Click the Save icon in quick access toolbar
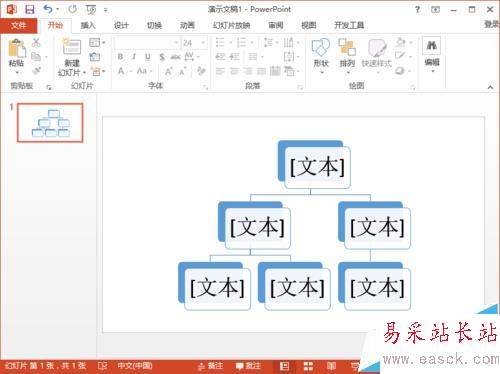 [30, 9]
